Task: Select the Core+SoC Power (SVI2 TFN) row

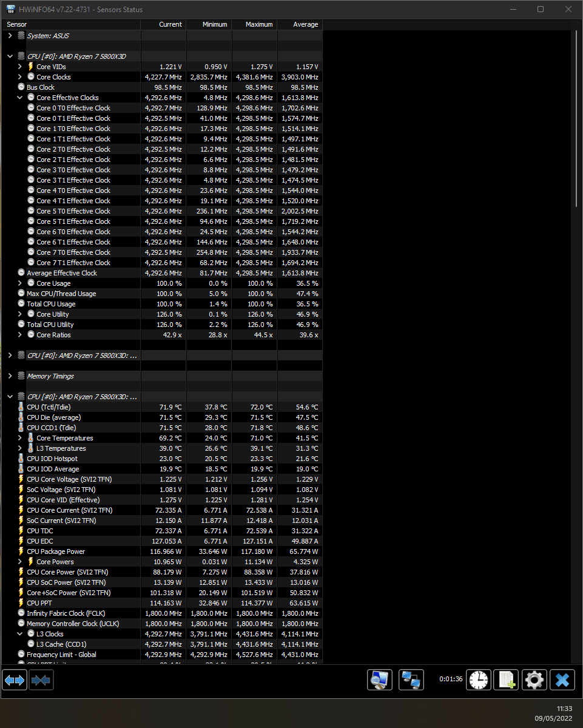Action: (x=163, y=593)
